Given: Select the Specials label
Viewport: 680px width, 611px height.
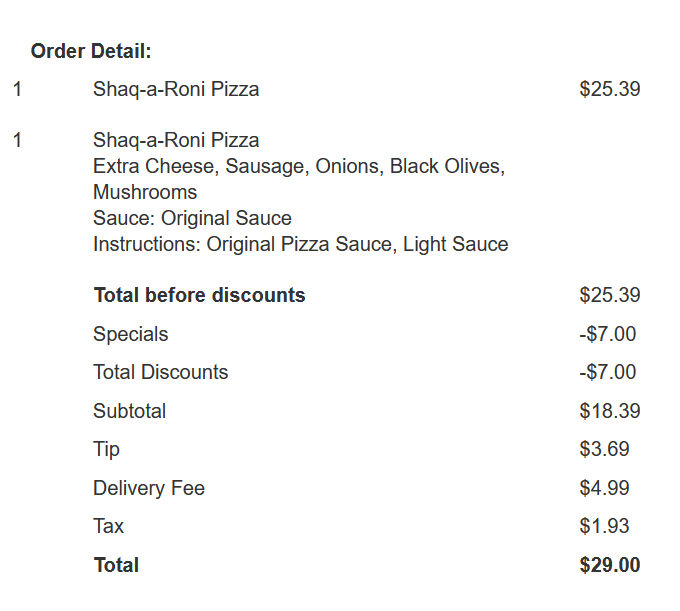Looking at the screenshot, I should [x=130, y=334].
